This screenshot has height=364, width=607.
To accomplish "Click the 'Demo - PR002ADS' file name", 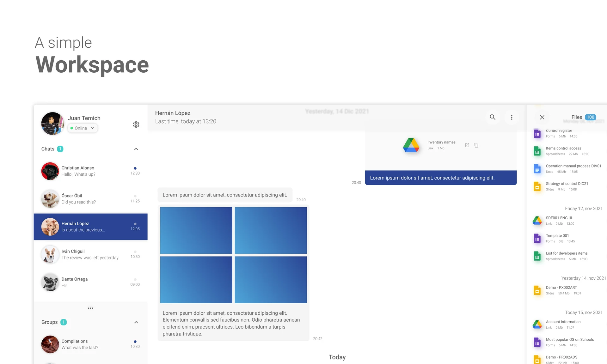I will pyautogui.click(x=561, y=357).
